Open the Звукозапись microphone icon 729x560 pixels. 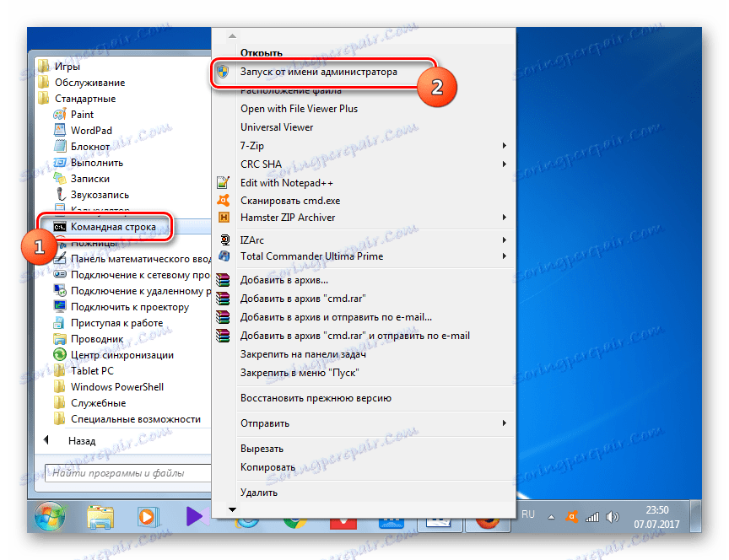point(60,194)
